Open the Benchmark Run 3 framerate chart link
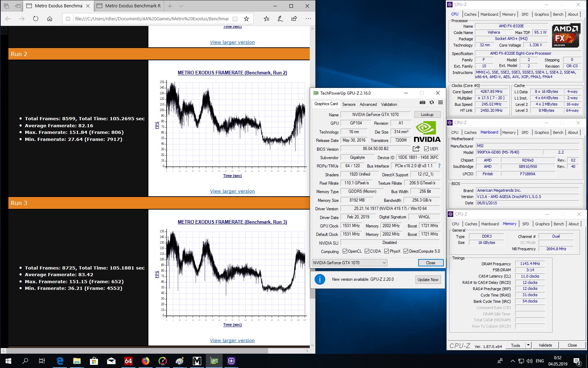Viewport: 588px width, 368px height. coord(232,222)
